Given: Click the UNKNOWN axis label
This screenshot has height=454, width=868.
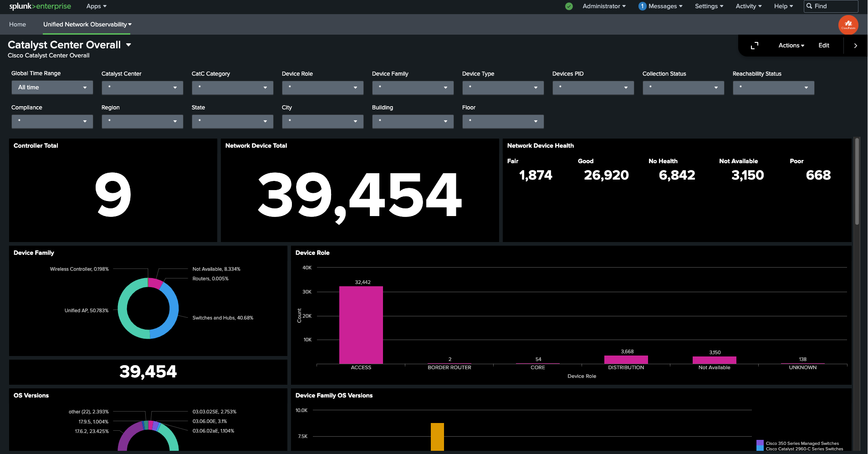Looking at the screenshot, I should 803,367.
